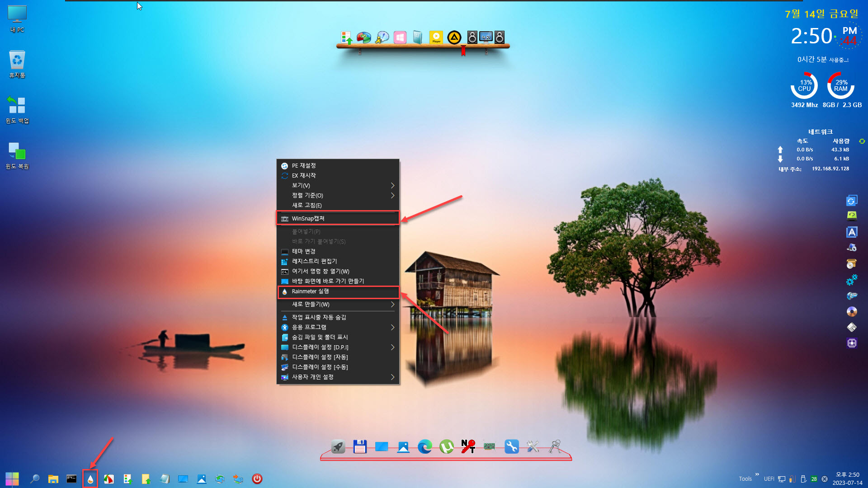Select 디스플레이 설정 [자동] menu entry
The width and height of the screenshot is (868, 488).
338,357
